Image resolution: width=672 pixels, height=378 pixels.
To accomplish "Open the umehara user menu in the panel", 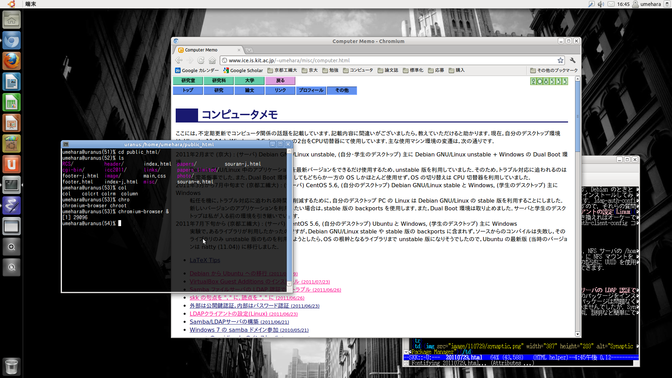I will tap(647, 4).
